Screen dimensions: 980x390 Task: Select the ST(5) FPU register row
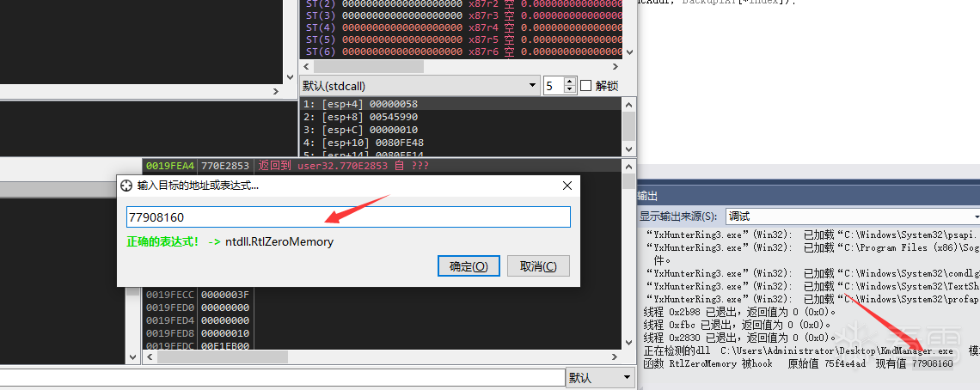[462, 40]
